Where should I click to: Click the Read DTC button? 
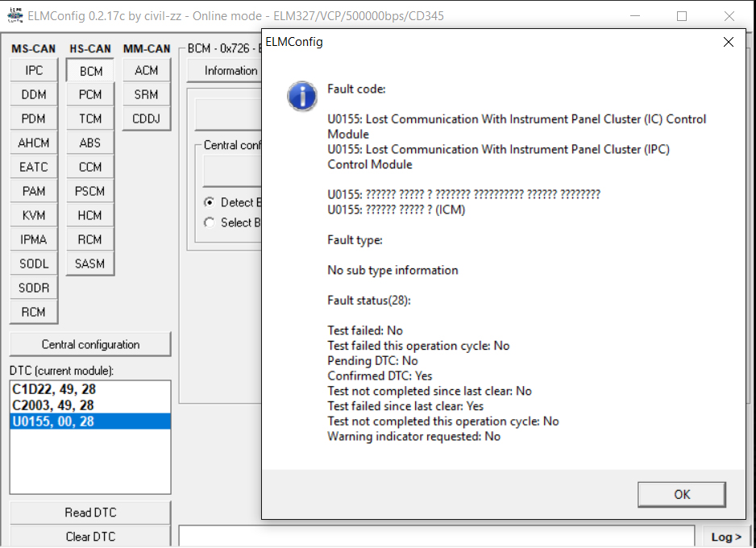click(x=90, y=513)
